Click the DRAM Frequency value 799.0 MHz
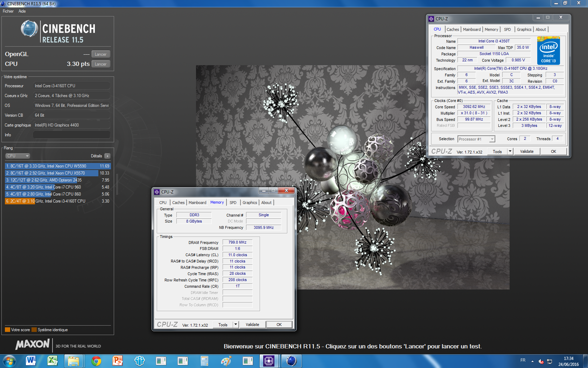 point(237,242)
